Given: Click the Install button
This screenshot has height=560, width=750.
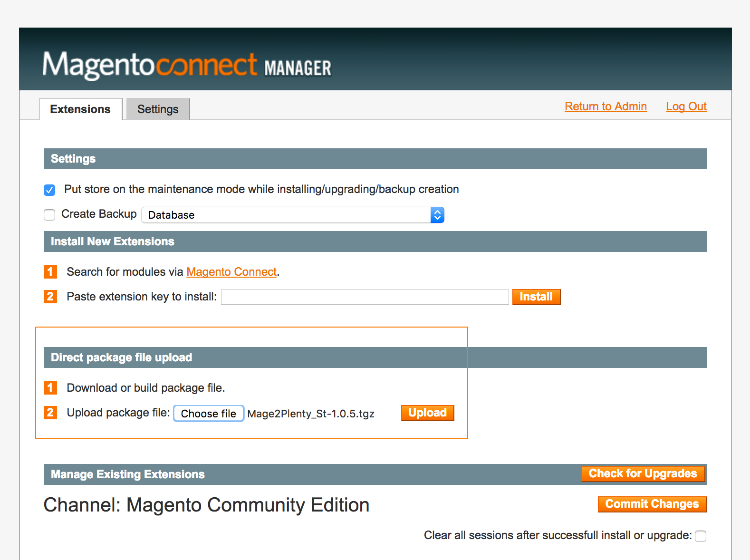Looking at the screenshot, I should (x=536, y=297).
